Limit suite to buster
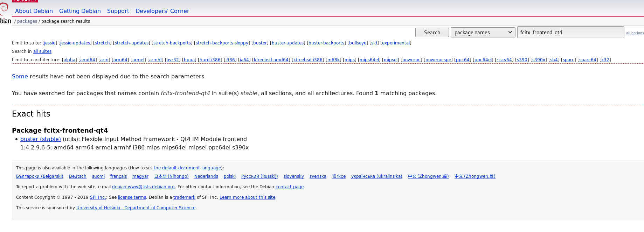Screen dimensions: 644x232 point(260,43)
